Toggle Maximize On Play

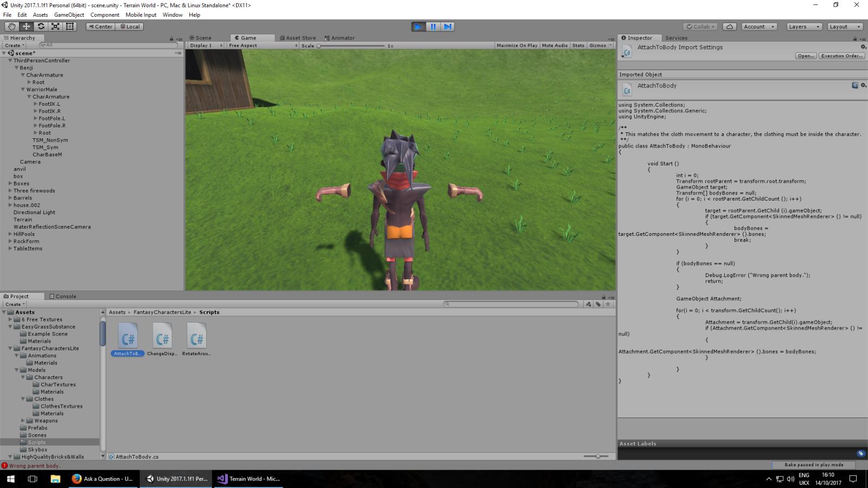516,46
